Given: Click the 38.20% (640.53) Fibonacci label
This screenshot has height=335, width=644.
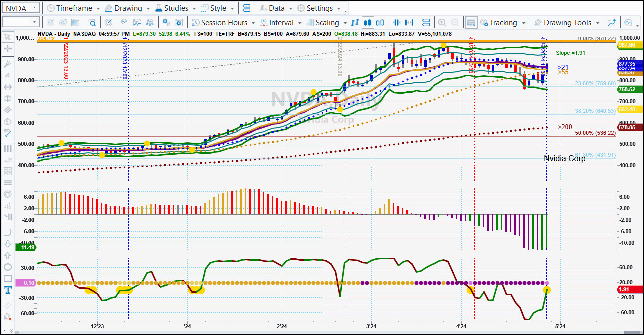Looking at the screenshot, I should click(595, 111).
